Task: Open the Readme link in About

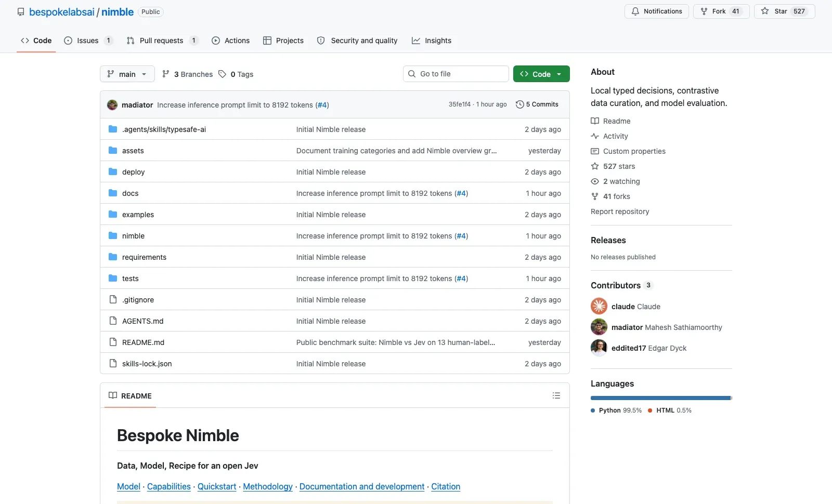Action: (610, 121)
